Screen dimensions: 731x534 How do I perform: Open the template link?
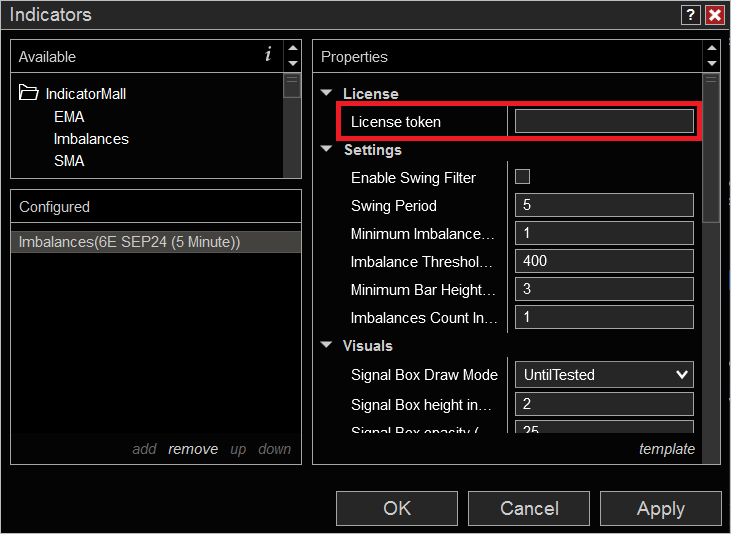[667, 449]
